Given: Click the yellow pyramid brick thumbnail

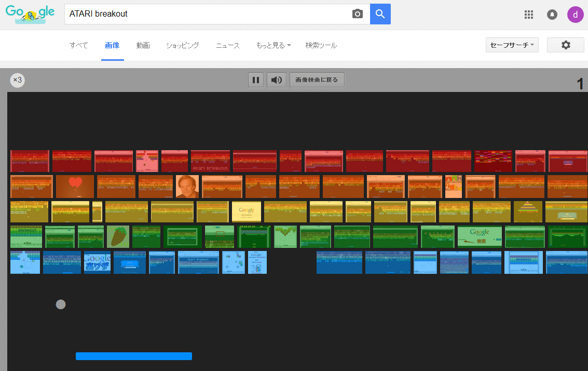Looking at the screenshot, I should (528, 212).
